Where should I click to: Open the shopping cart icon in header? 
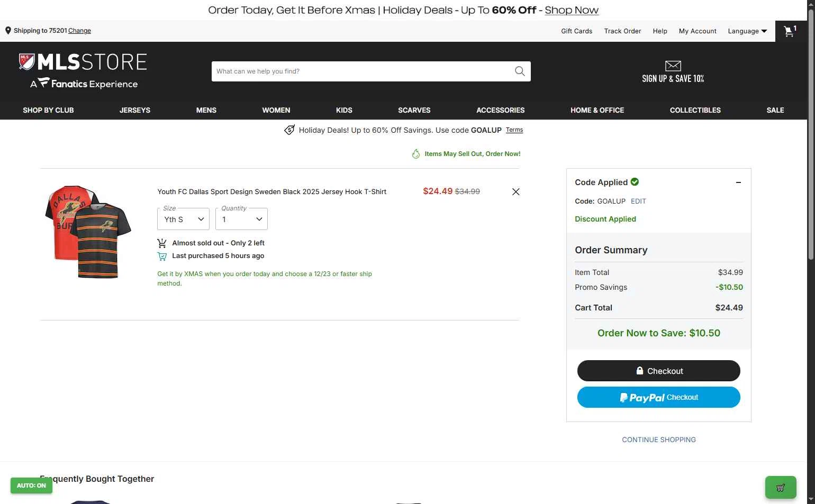coord(791,31)
